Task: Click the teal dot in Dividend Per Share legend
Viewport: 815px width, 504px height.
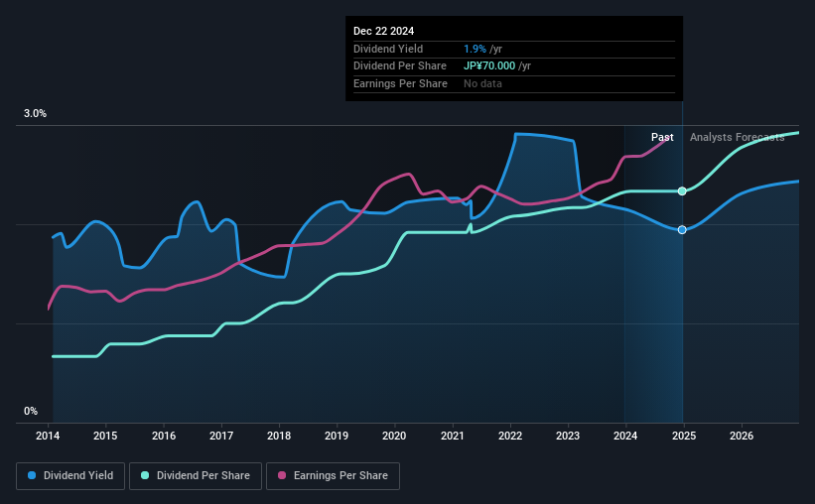Action: point(145,475)
